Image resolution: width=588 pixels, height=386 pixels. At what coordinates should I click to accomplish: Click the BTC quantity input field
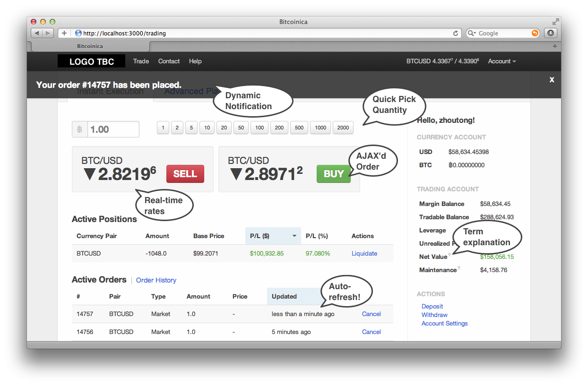[x=113, y=129]
